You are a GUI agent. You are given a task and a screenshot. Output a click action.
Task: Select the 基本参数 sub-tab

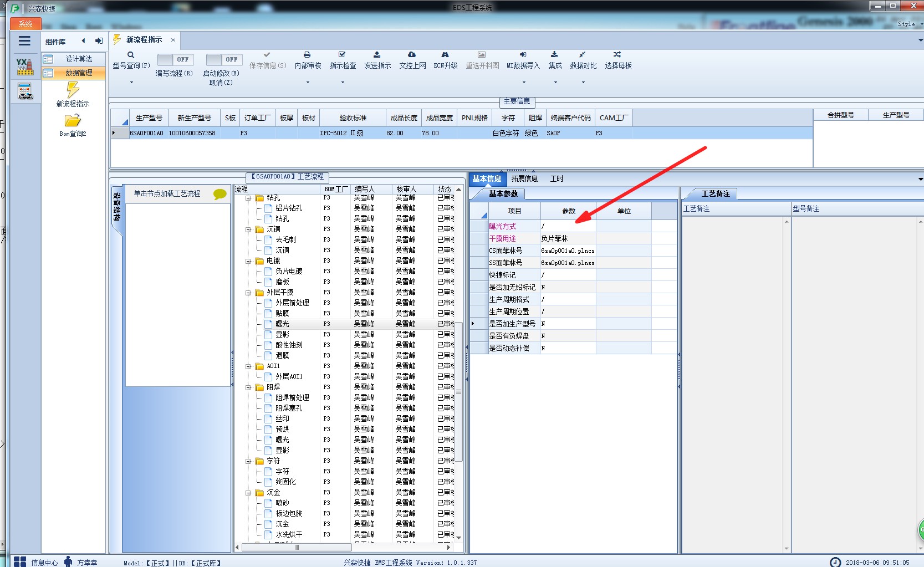click(503, 193)
